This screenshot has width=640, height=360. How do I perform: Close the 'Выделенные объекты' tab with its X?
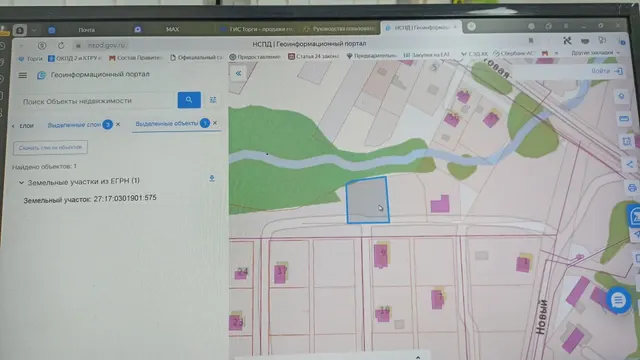click(215, 123)
